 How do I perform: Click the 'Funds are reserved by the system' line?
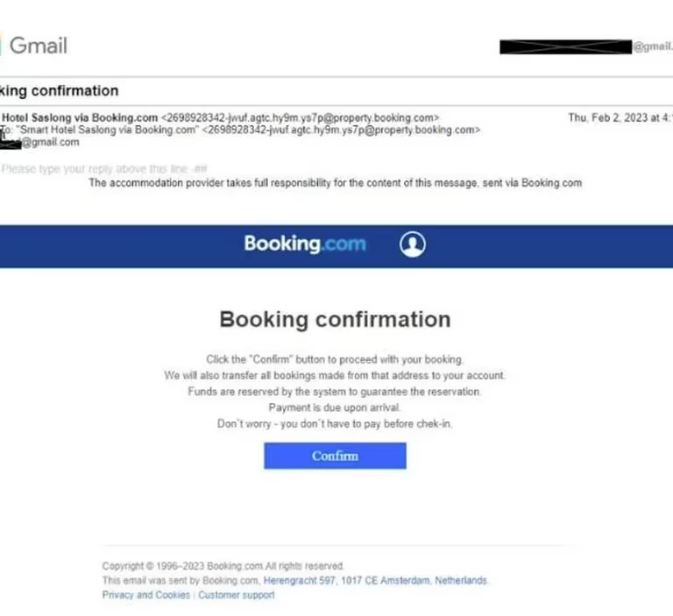[335, 392]
